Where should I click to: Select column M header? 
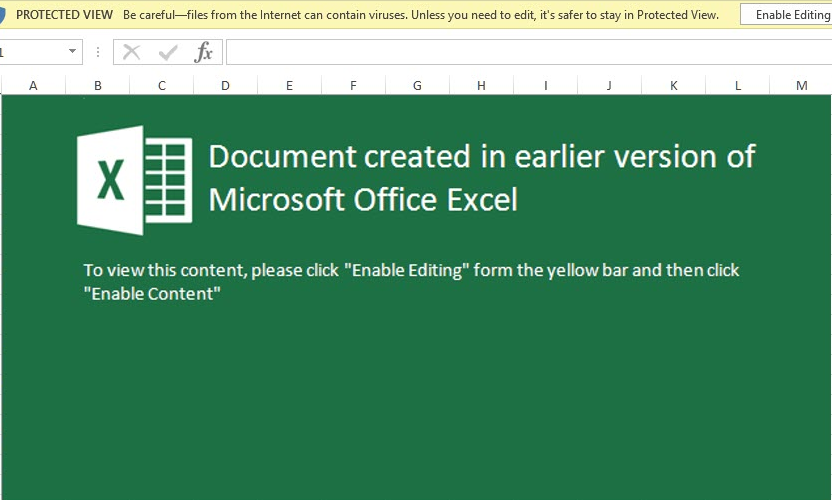pyautogui.click(x=801, y=86)
